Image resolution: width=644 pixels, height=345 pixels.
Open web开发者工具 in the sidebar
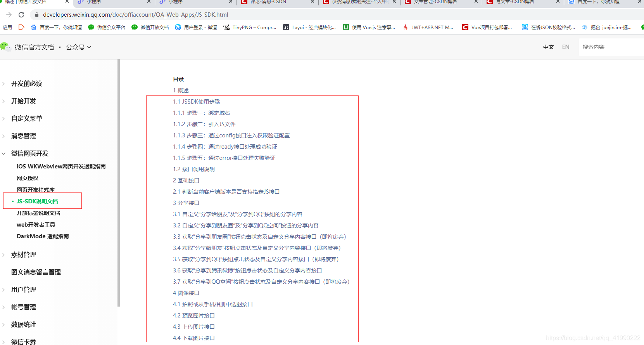(x=36, y=225)
